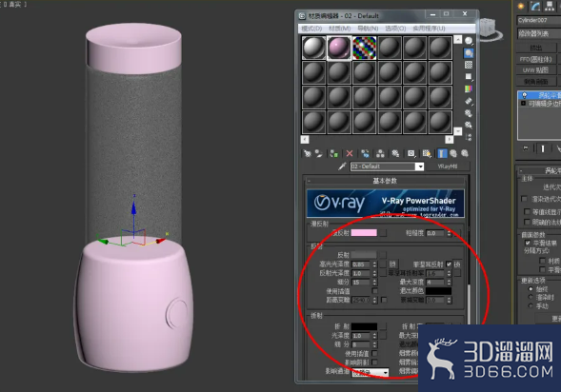
Task: Toggle checkered Background icon in side toolbar
Action: [x=469, y=65]
